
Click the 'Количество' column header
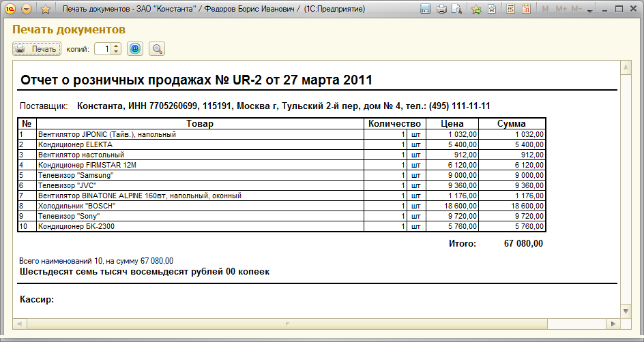[x=395, y=123]
